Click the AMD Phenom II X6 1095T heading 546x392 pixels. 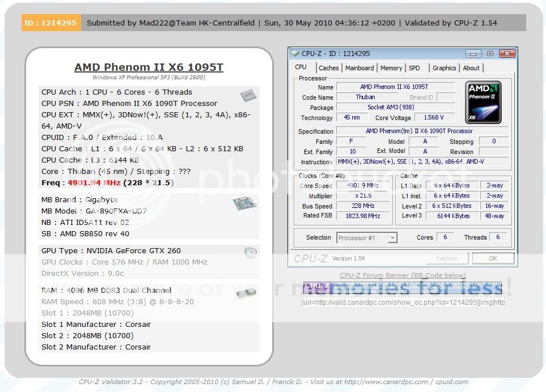click(149, 67)
